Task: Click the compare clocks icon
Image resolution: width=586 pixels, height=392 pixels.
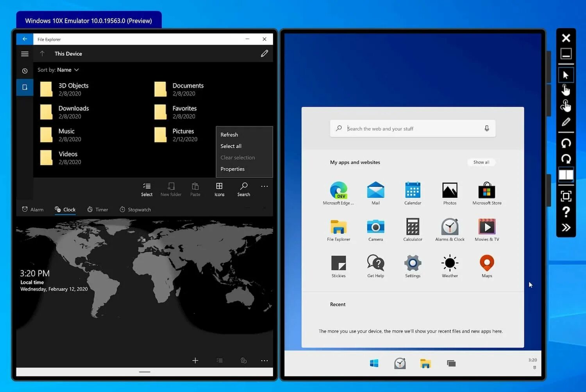Action: click(x=244, y=360)
